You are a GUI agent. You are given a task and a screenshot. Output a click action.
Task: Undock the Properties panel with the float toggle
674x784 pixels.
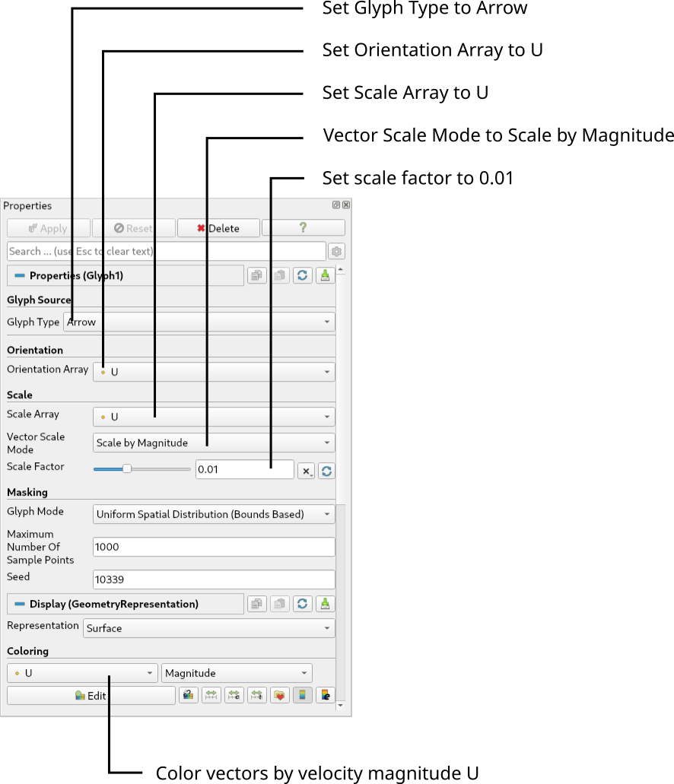[x=335, y=204]
